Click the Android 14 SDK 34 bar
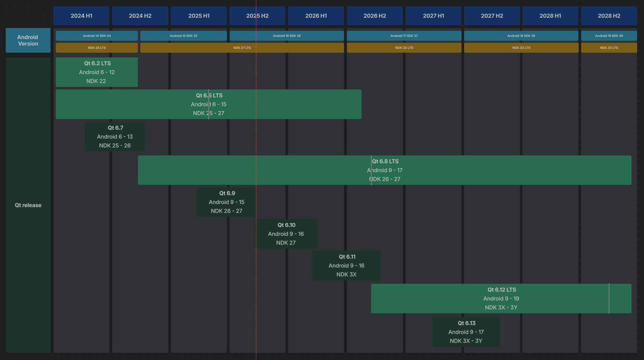This screenshot has width=644, height=360. (x=97, y=36)
